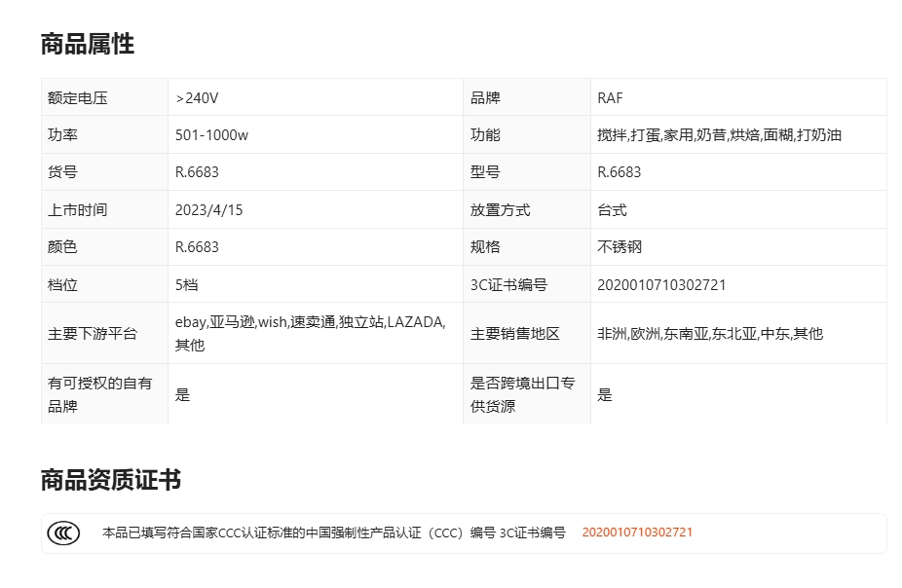The height and width of the screenshot is (588, 902).
Task: Click the CCC certification description text
Action: pos(333,533)
